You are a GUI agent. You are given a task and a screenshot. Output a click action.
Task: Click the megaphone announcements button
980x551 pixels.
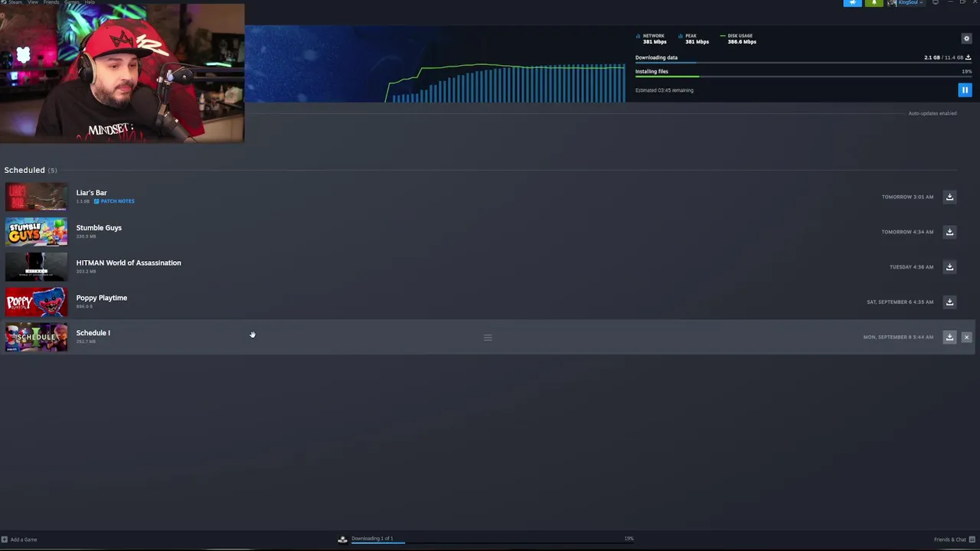click(x=852, y=3)
